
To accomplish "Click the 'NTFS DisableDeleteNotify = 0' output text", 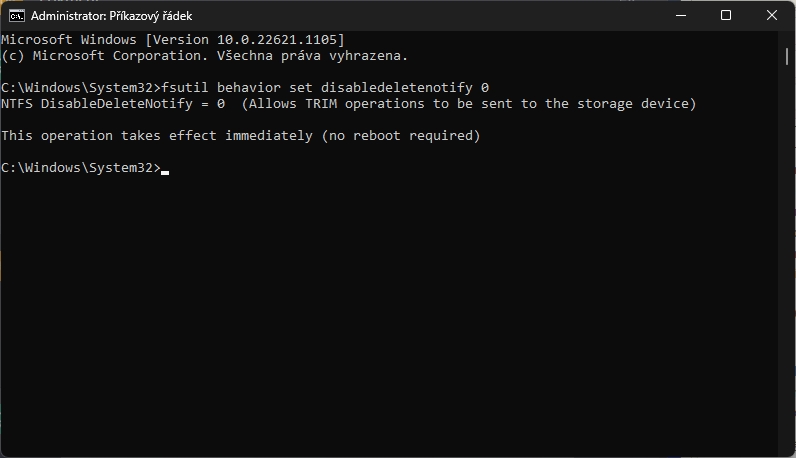I will 113,104.
